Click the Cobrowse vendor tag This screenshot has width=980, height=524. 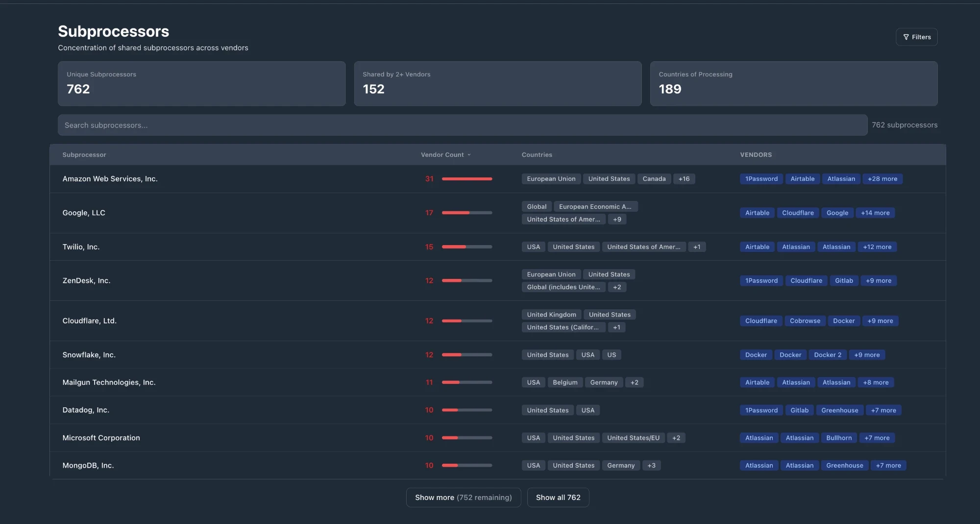tap(805, 321)
